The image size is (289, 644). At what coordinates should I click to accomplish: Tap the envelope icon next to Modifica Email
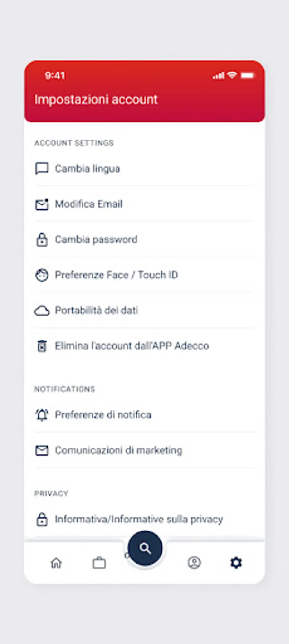[x=42, y=204]
